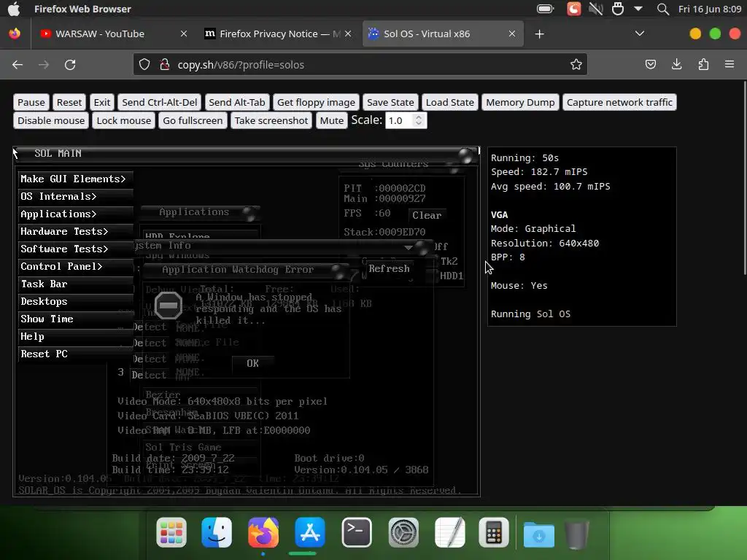The image size is (747, 560).
Task: Select Reset PC in SOL MAIN menu
Action: point(76,354)
